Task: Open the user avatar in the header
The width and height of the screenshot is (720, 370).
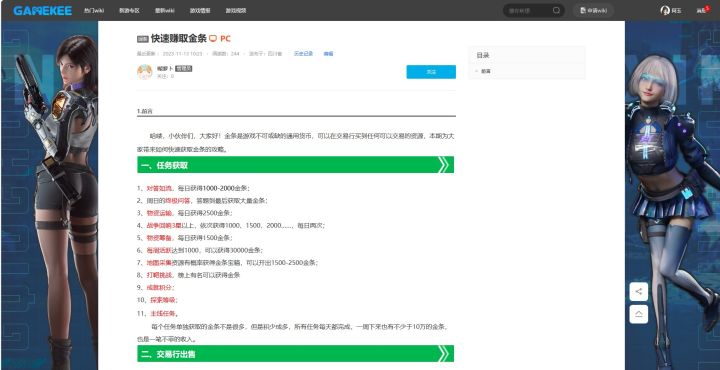Action: 665,11
